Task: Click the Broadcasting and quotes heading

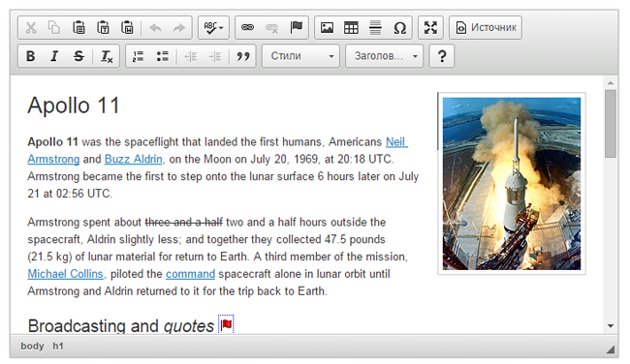Action: click(121, 325)
